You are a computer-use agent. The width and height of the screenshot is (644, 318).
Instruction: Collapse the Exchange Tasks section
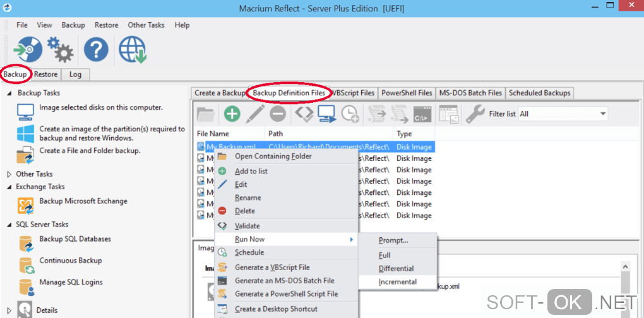[9, 187]
